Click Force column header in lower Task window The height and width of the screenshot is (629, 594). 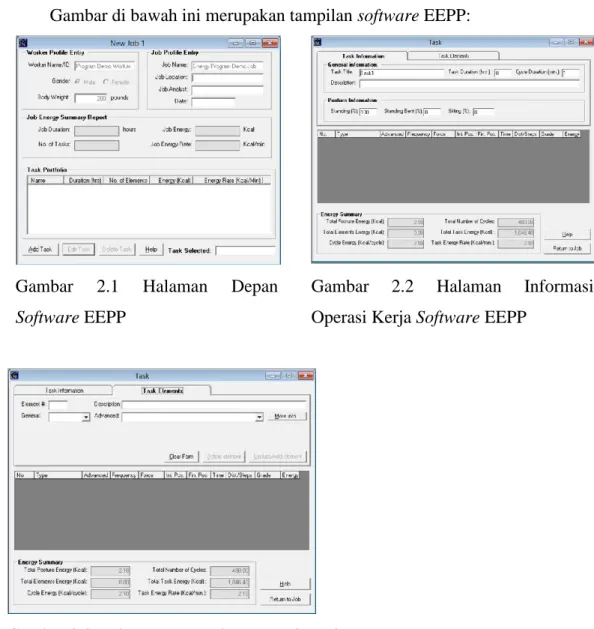point(151,475)
